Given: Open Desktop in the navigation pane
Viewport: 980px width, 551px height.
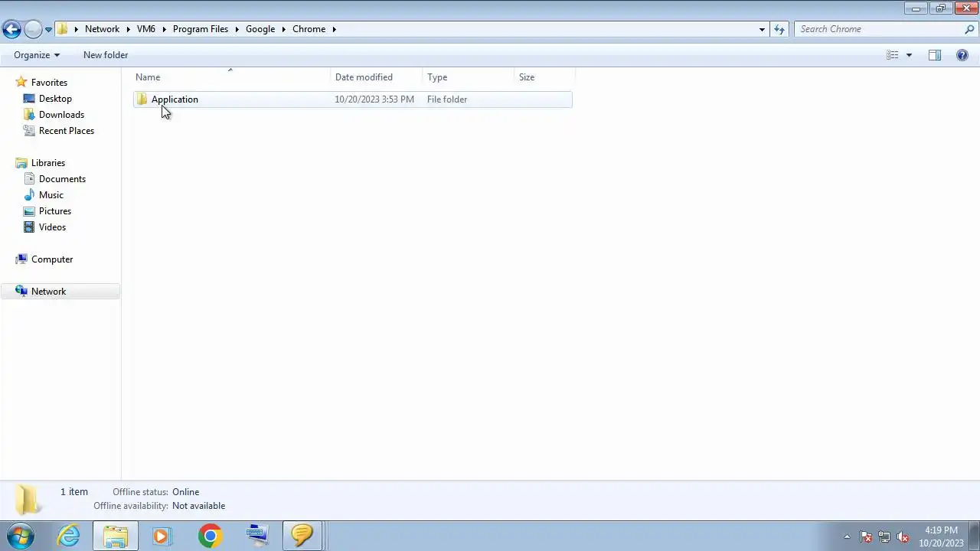Looking at the screenshot, I should pyautogui.click(x=55, y=99).
